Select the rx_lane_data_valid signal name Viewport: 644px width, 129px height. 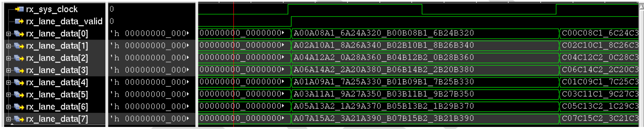pos(64,21)
